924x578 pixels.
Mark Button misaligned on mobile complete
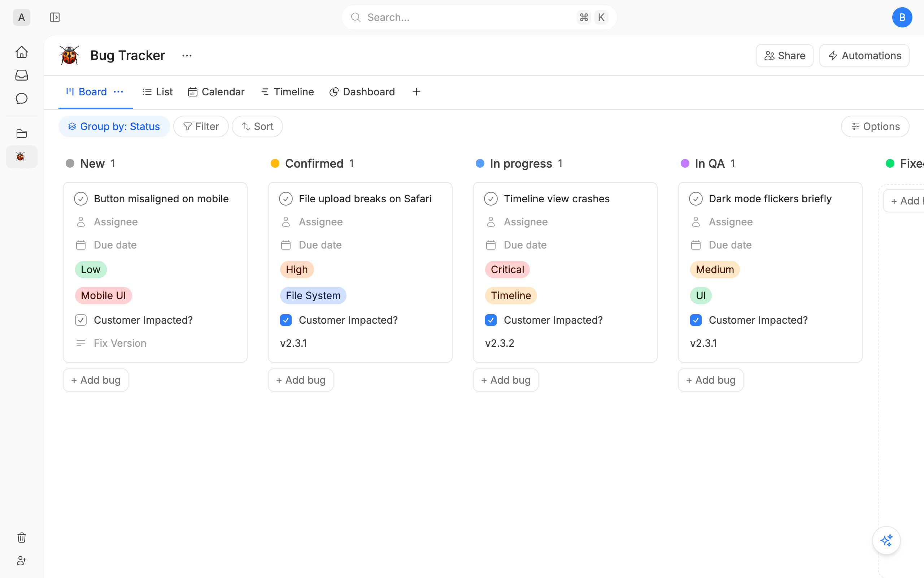pos(81,199)
